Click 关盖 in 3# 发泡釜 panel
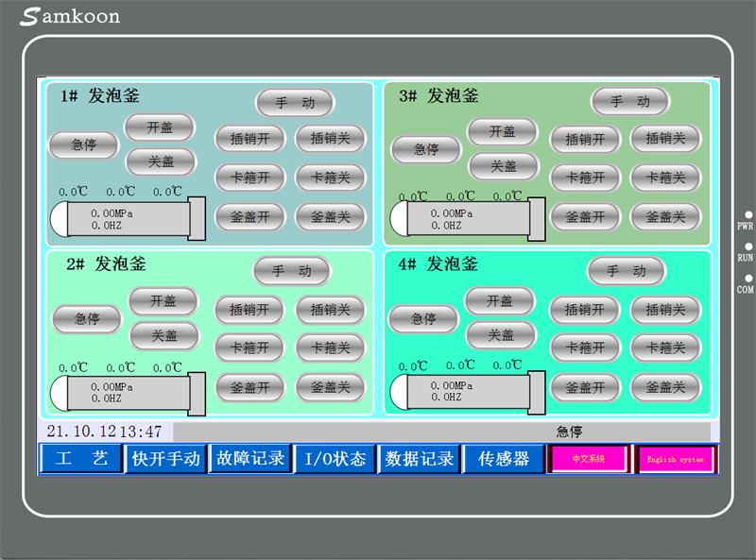 (504, 166)
